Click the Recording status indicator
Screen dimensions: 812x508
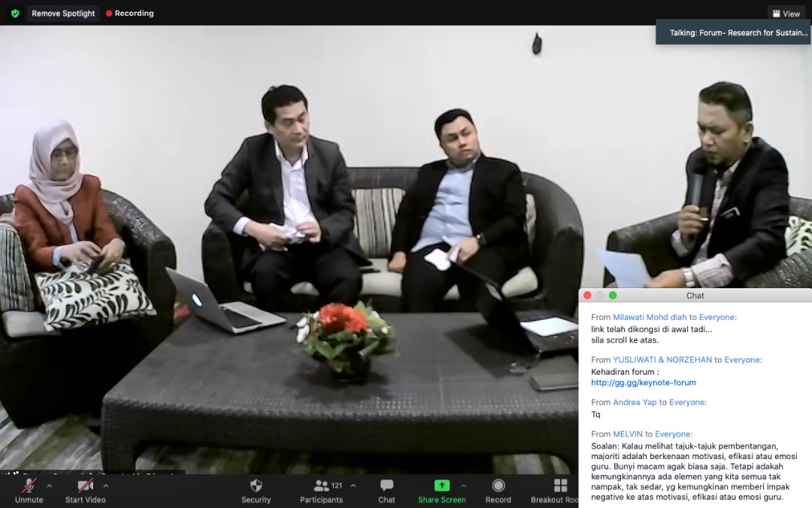[x=130, y=14]
